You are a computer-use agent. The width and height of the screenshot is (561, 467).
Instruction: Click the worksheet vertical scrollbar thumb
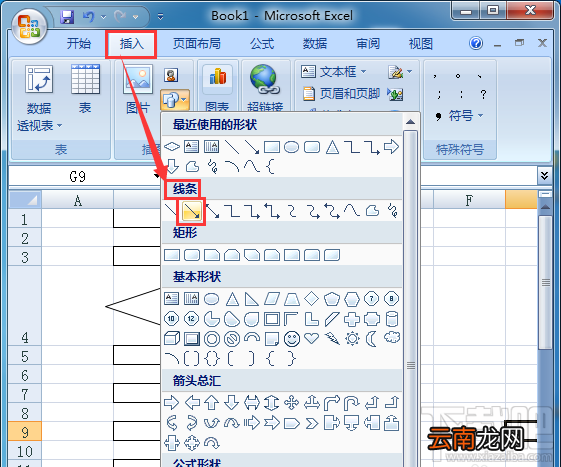click(x=545, y=282)
